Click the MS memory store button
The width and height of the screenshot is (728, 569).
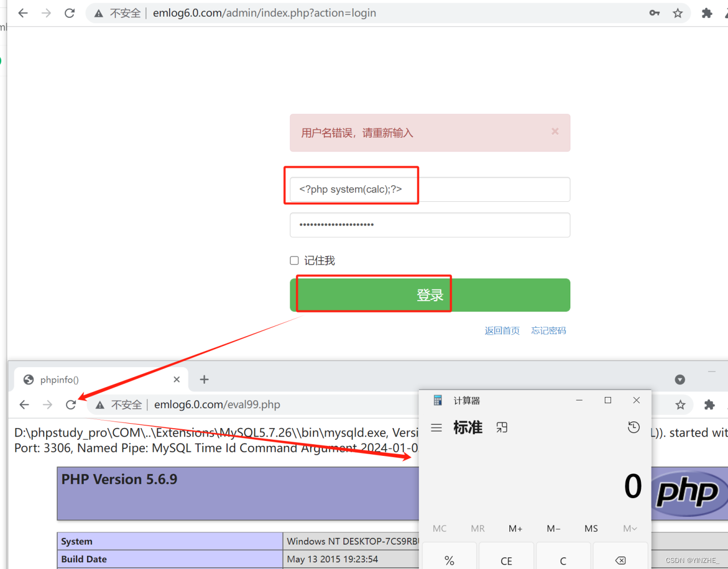tap(591, 529)
